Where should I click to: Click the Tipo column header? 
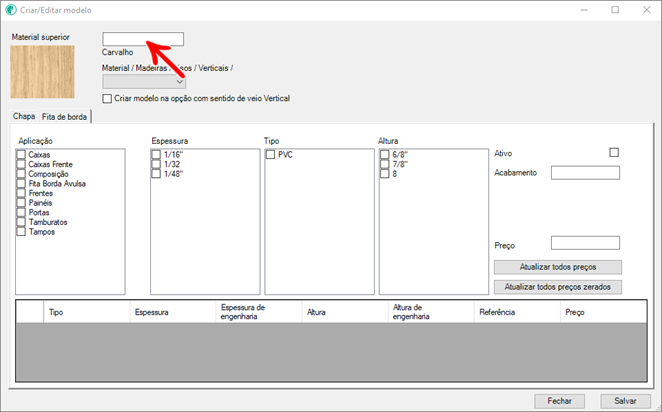87,312
